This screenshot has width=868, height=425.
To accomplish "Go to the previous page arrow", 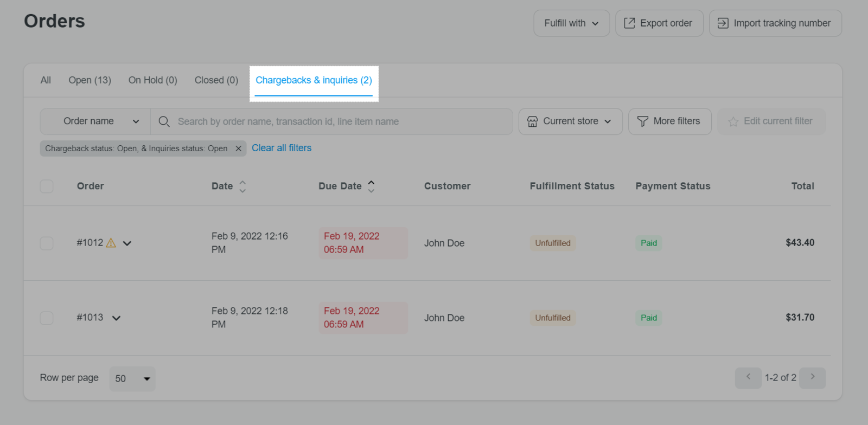I will (748, 378).
